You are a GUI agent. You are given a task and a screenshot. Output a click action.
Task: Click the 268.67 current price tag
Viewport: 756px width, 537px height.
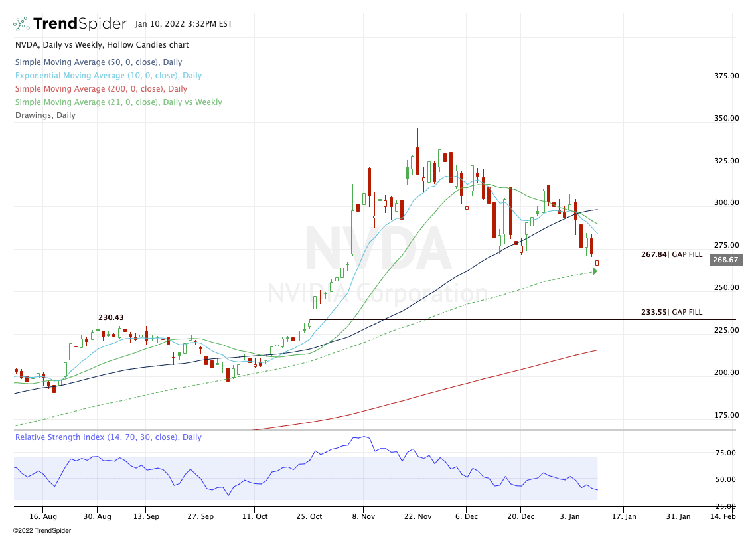click(x=725, y=260)
